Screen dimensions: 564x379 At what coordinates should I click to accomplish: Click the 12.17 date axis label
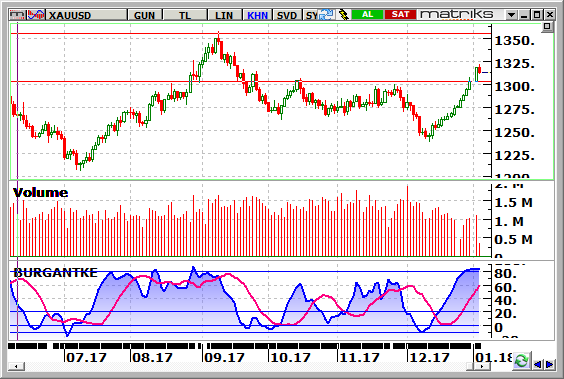[x=429, y=358]
